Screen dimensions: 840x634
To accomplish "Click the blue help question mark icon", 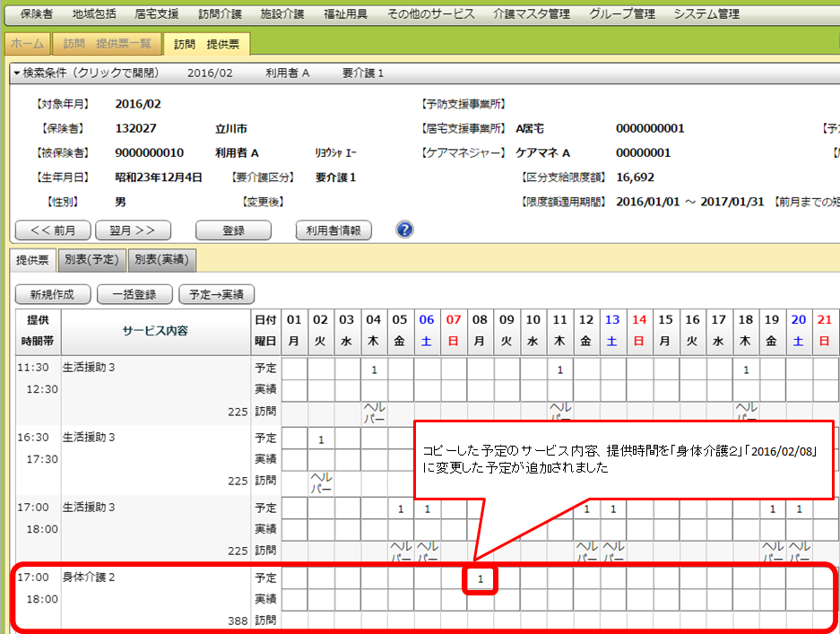I will click(x=404, y=230).
